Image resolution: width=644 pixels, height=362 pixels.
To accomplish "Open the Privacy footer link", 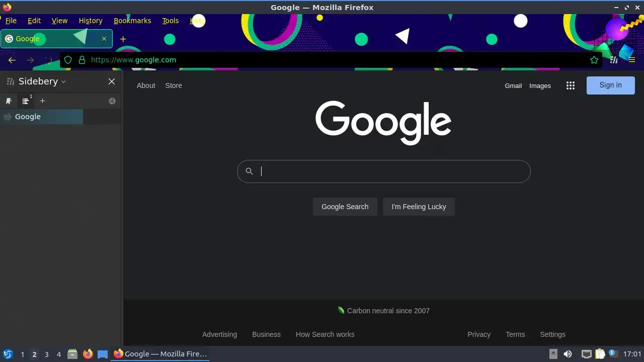I will (x=479, y=334).
